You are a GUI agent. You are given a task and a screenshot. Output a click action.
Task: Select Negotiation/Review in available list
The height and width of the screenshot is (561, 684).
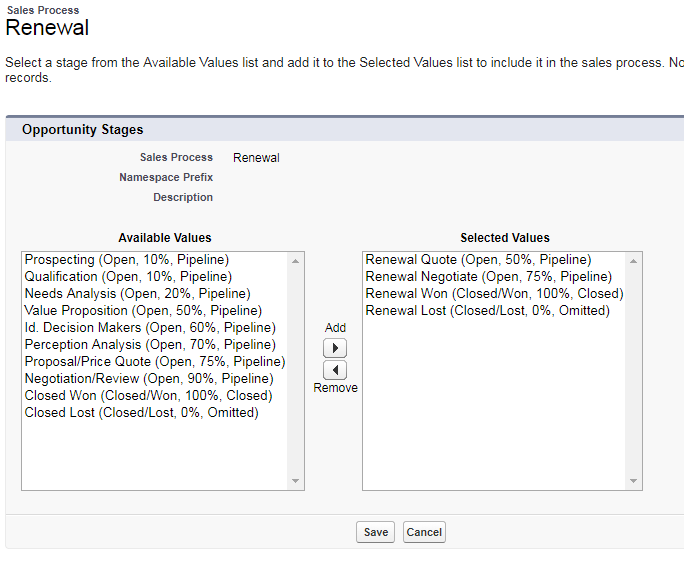[149, 379]
